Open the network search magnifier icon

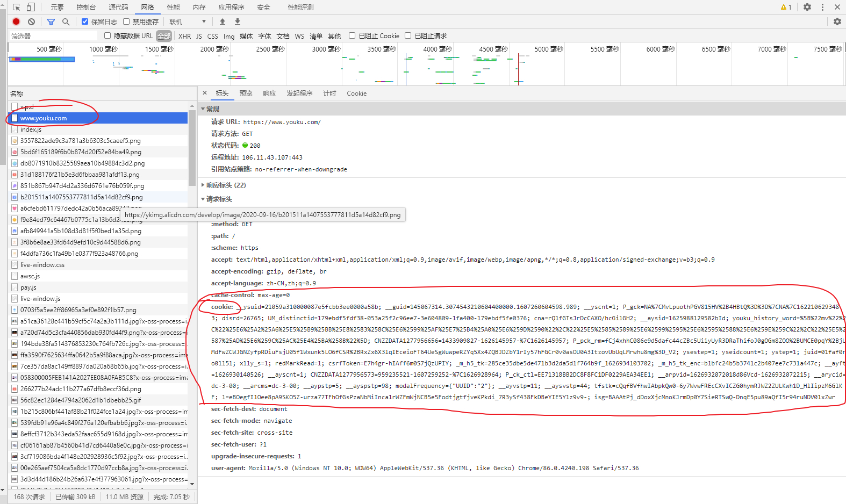(x=66, y=21)
